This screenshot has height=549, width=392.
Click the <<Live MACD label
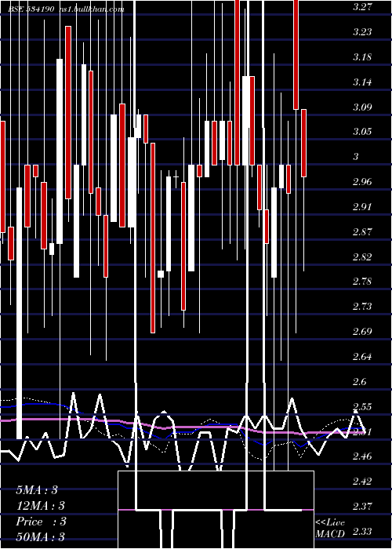[330, 528]
